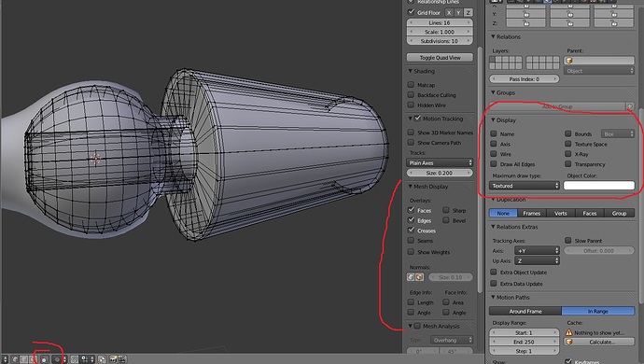Enable Draw All Edges checkbox

tap(494, 164)
